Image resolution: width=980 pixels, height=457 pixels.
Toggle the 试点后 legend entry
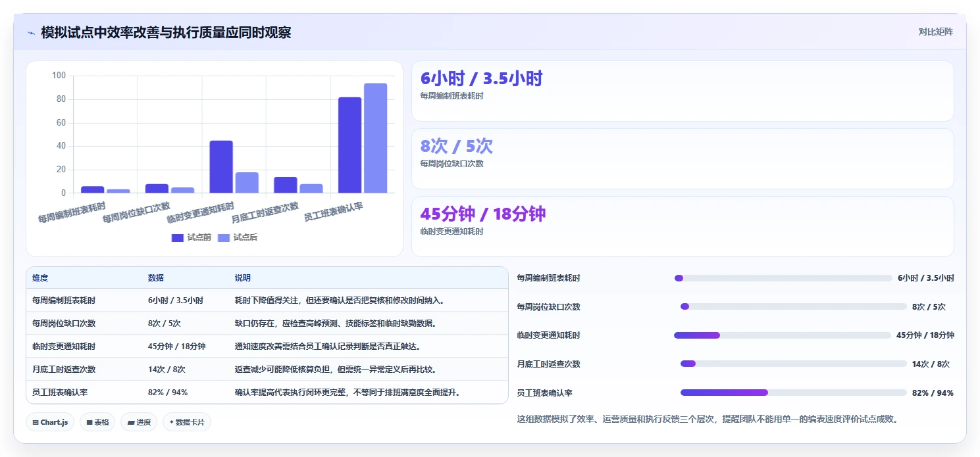(x=238, y=237)
